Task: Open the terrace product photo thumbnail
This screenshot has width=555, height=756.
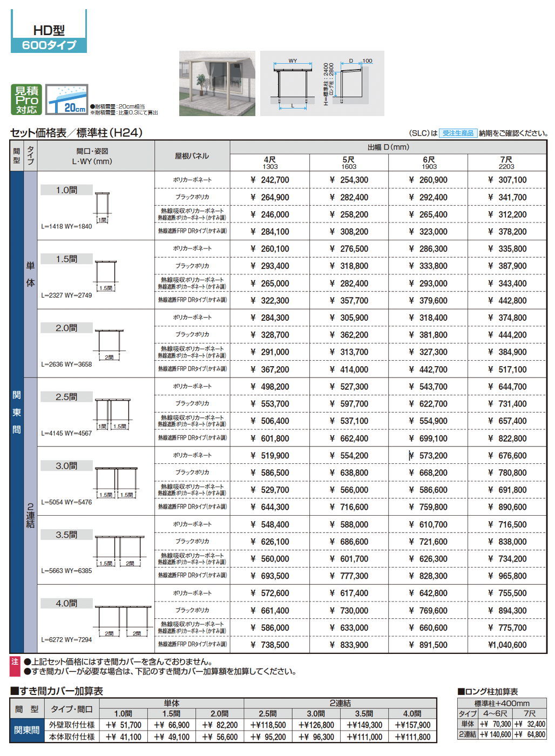Action: (217, 83)
